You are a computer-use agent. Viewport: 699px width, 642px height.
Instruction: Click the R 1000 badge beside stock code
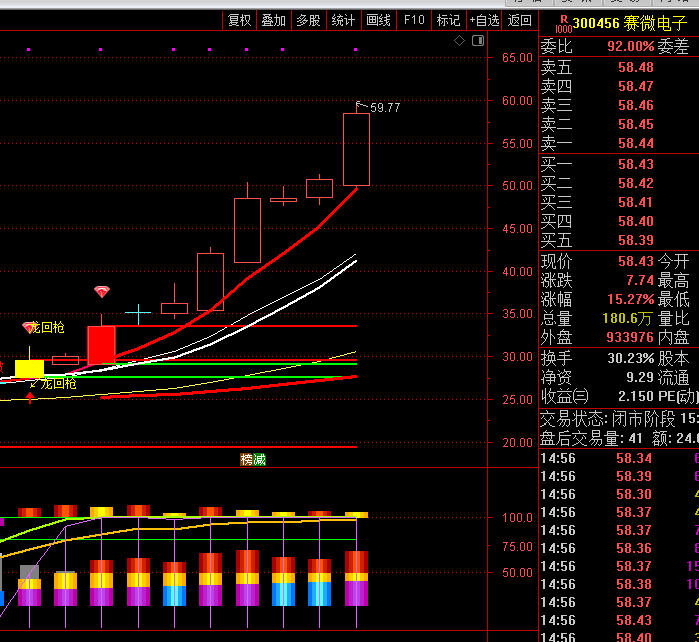coord(563,21)
